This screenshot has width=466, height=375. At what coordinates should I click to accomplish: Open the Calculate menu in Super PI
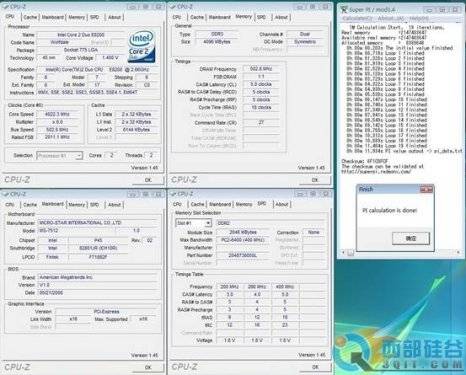coord(357,18)
